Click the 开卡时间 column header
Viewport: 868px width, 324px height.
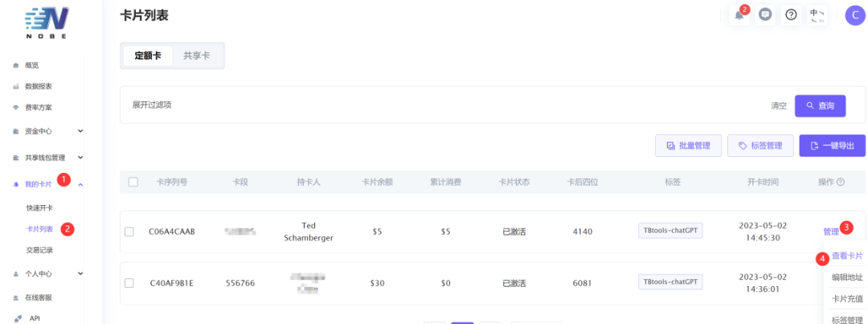(x=763, y=182)
